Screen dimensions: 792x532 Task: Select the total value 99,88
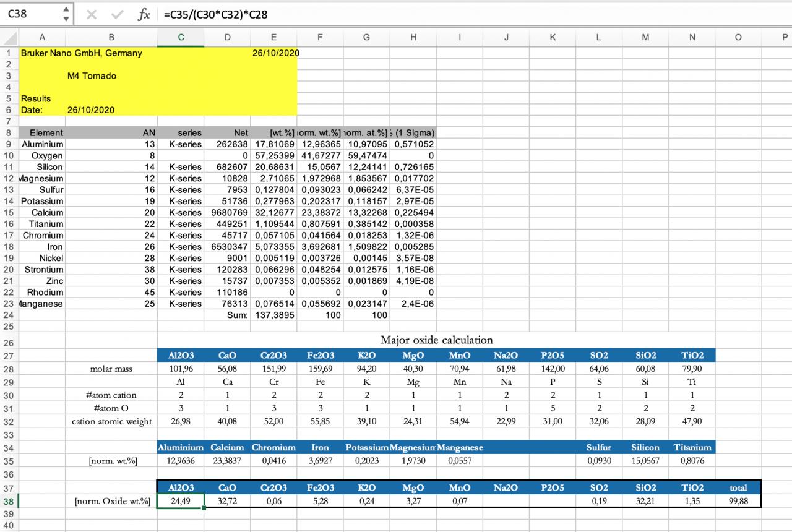[x=738, y=501]
